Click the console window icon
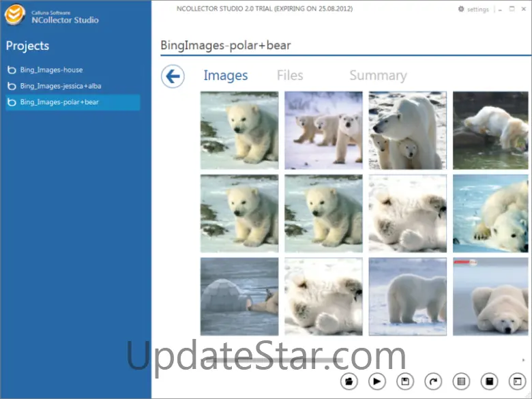 click(516, 381)
